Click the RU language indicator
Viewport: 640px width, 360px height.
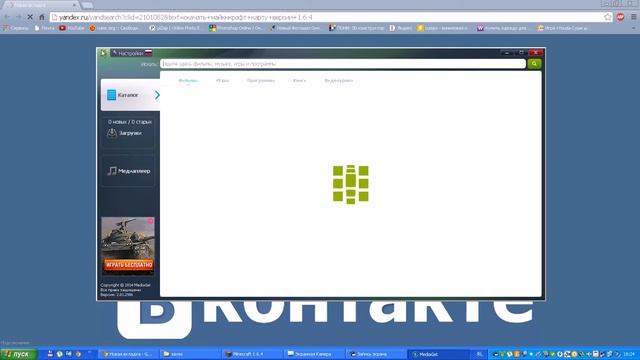click(480, 354)
